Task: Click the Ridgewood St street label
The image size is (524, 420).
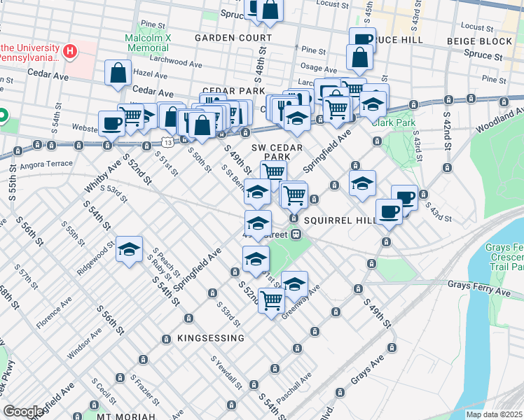Action: (x=95, y=258)
